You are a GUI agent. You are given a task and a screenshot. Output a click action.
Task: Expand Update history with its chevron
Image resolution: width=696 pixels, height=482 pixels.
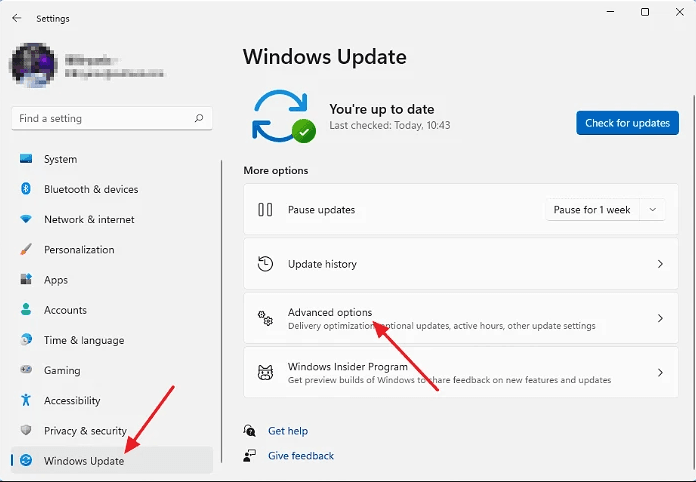tap(660, 264)
